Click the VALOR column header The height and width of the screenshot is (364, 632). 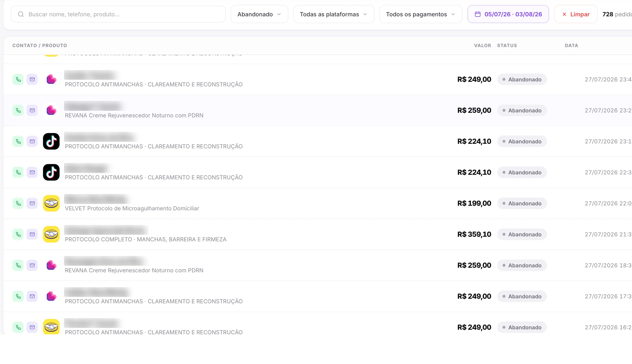pos(482,45)
